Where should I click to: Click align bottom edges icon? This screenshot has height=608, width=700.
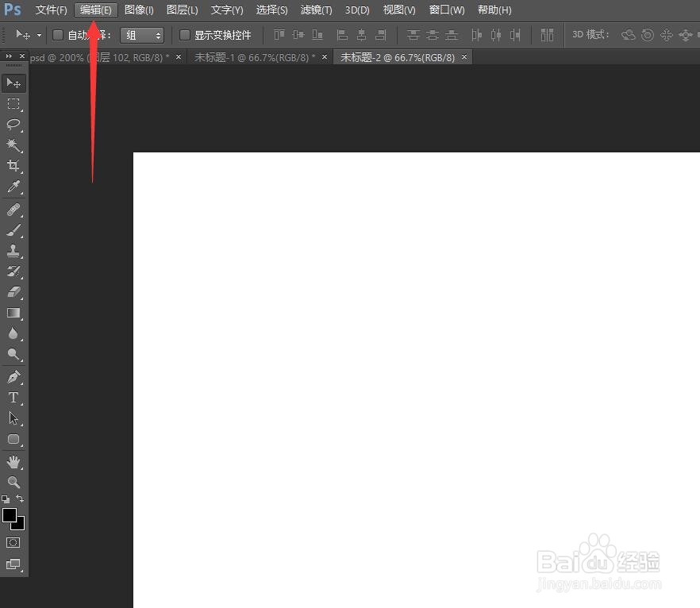pyautogui.click(x=317, y=35)
